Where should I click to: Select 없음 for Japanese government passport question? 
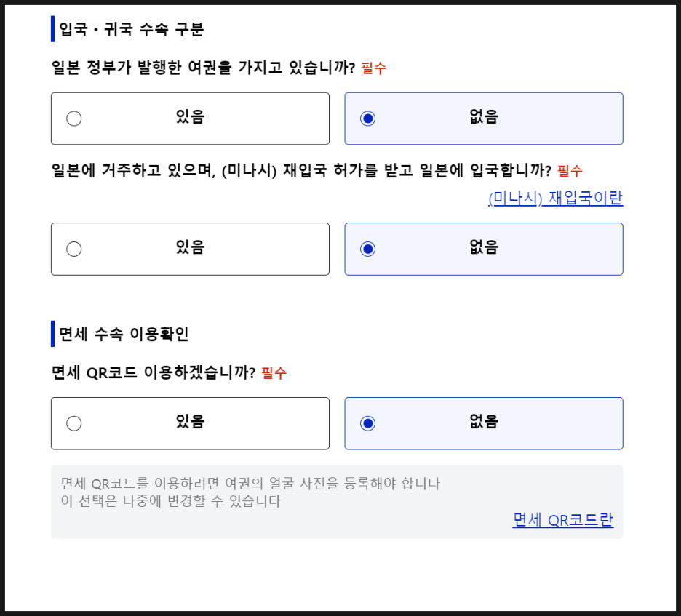(x=483, y=118)
